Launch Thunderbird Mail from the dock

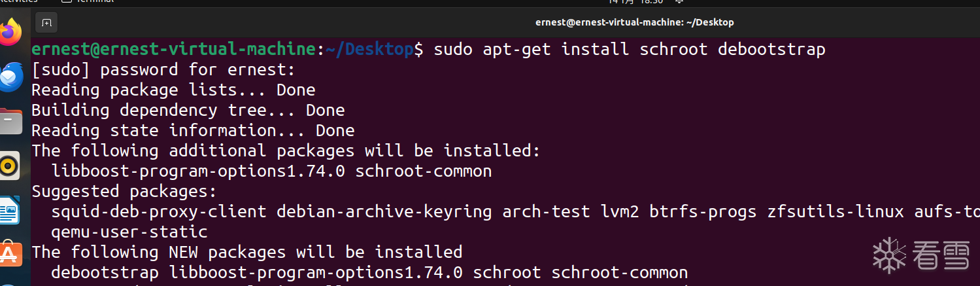[11, 77]
